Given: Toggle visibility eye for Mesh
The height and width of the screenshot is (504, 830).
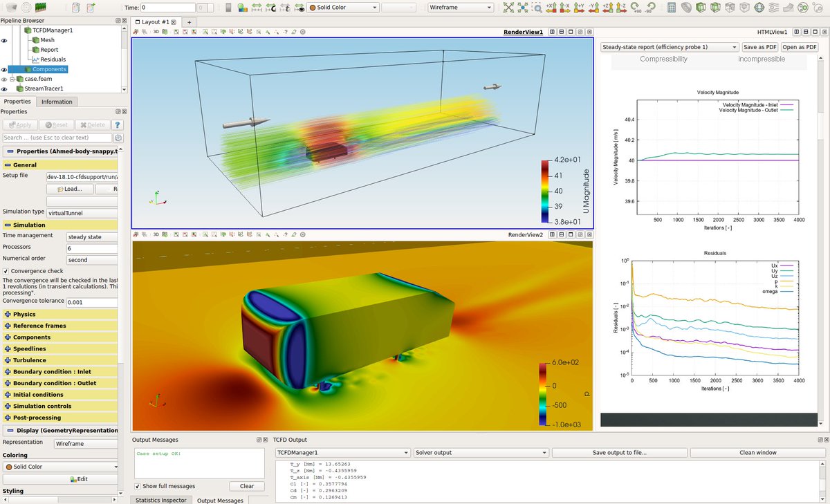Looking at the screenshot, I should [5, 40].
